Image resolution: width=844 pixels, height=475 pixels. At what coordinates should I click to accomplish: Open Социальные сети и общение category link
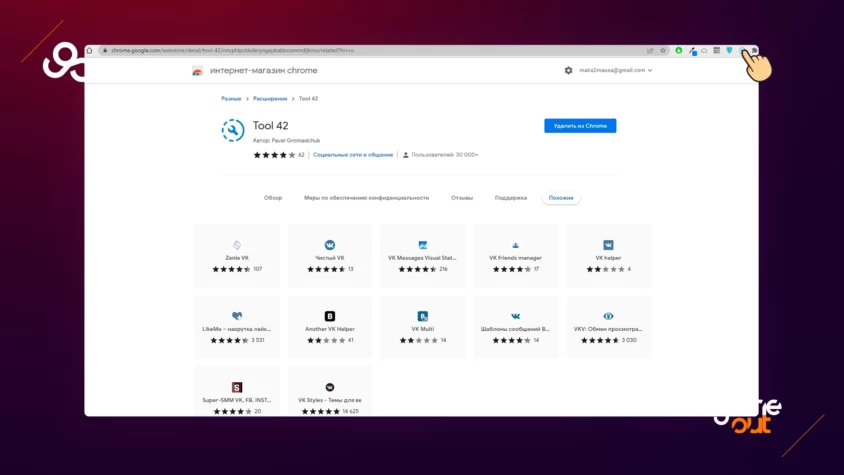pos(353,155)
